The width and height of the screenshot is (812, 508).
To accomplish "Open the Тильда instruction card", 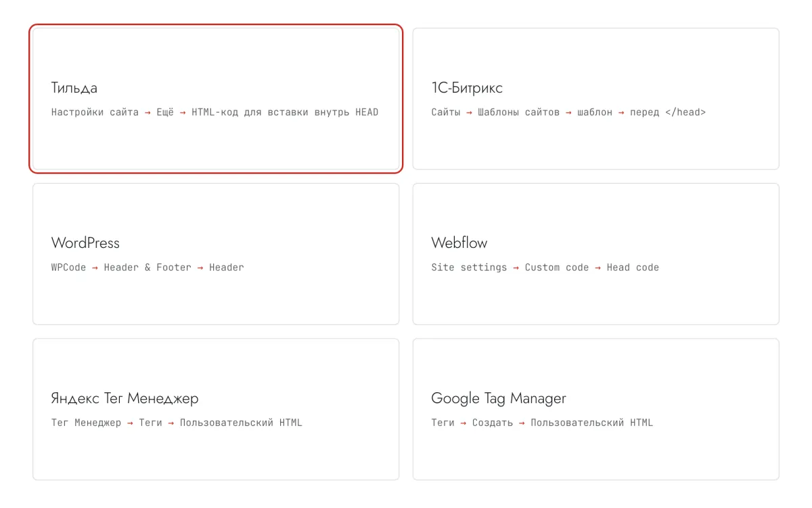I will [216, 99].
